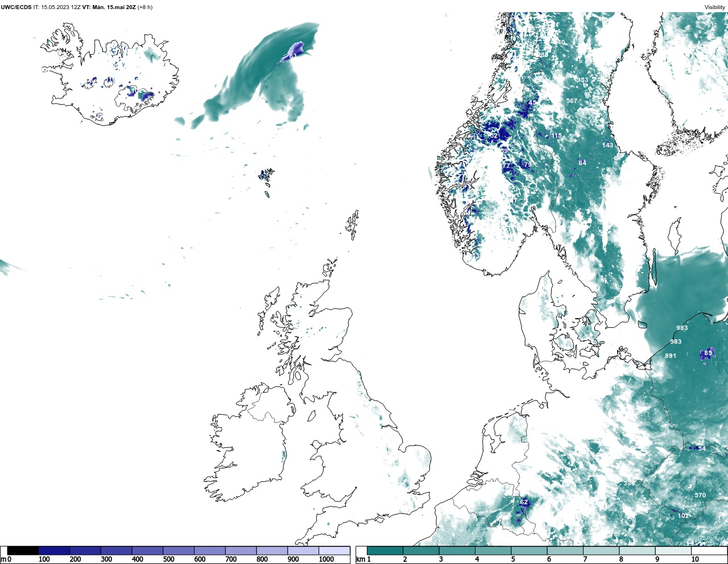Click the '79' value in Norway mountains
The height and width of the screenshot is (564, 728).
[x=527, y=165]
